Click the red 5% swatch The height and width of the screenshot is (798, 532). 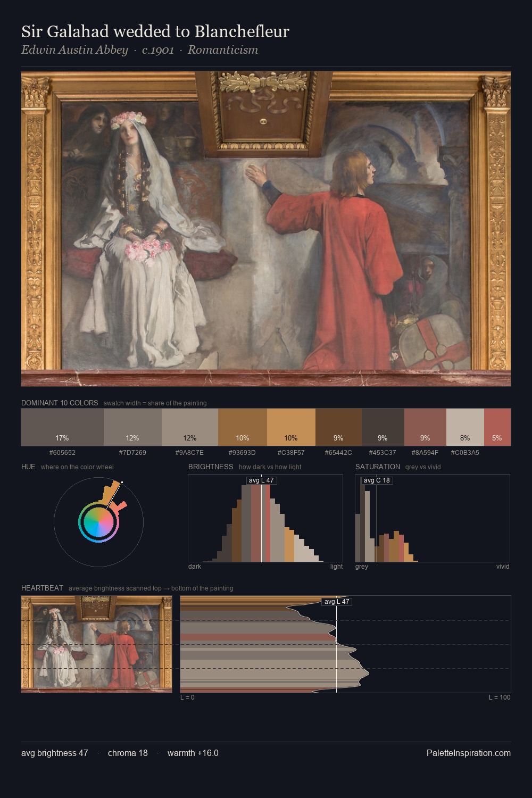497,427
